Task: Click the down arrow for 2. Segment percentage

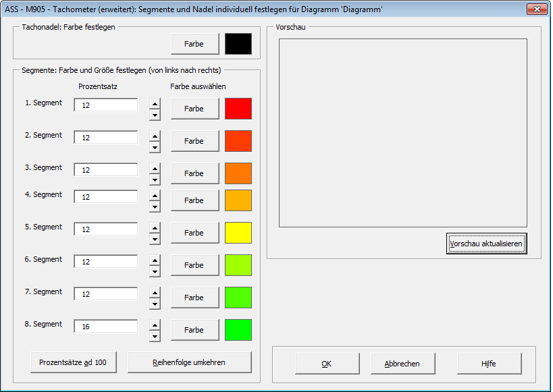Action: tap(155, 147)
